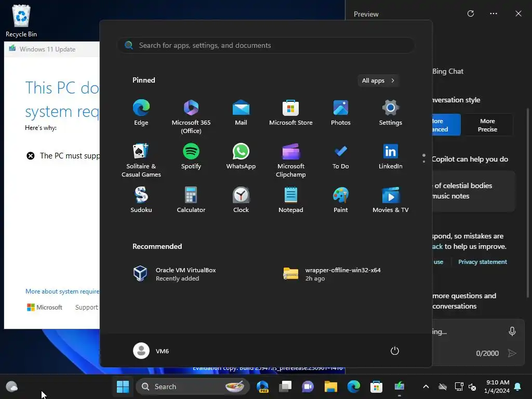Click the celestial bodies suggestion card
The image size is (532, 399).
474,191
